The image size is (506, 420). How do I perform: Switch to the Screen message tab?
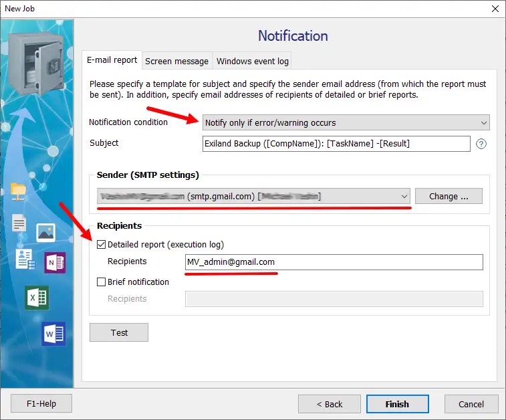(176, 61)
